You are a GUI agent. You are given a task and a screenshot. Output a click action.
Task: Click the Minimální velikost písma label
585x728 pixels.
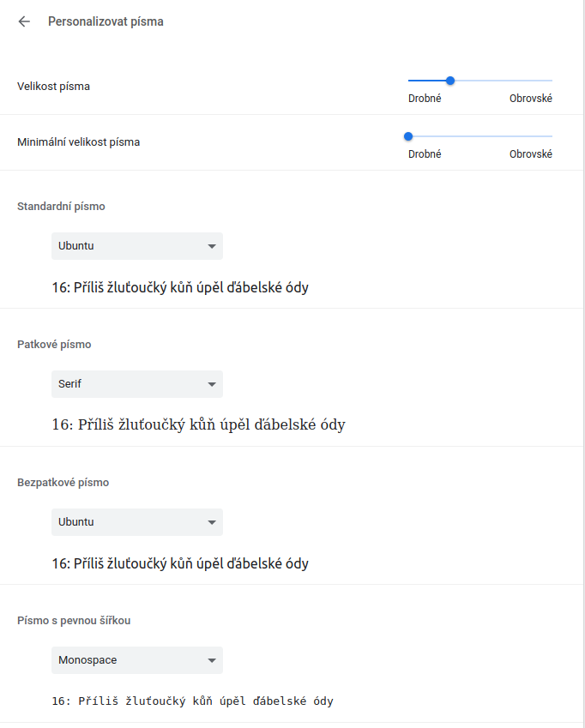coord(78,142)
